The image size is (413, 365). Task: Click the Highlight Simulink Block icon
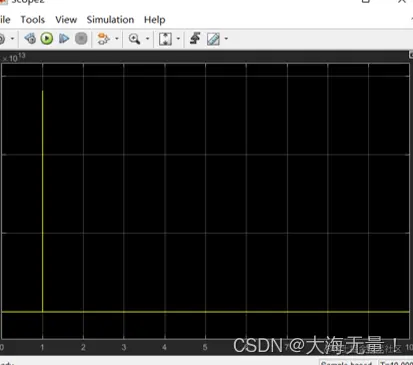(103, 39)
